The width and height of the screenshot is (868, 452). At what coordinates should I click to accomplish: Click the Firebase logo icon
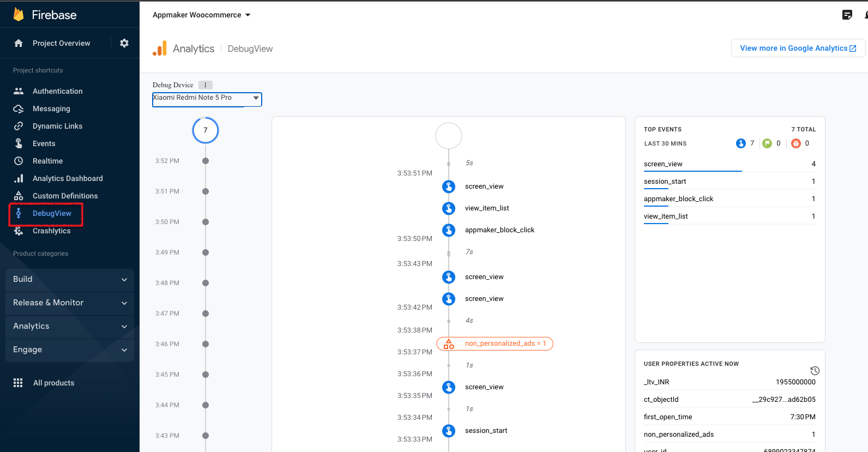click(x=19, y=15)
